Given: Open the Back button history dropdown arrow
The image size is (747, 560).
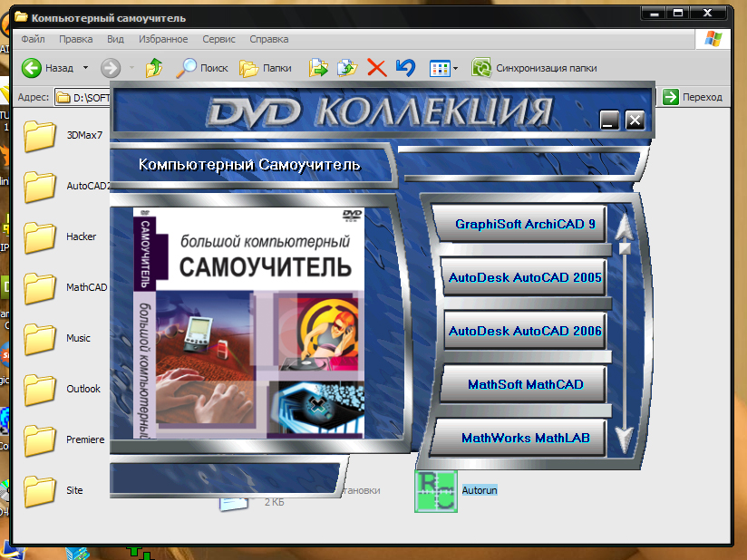Looking at the screenshot, I should click(86, 68).
